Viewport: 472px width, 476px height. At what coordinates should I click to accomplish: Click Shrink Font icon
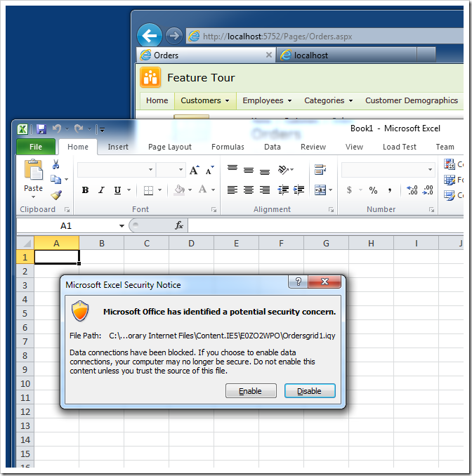pos(209,171)
